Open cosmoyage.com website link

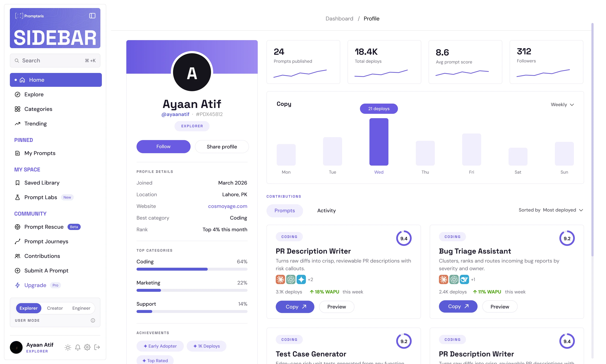pyautogui.click(x=228, y=206)
